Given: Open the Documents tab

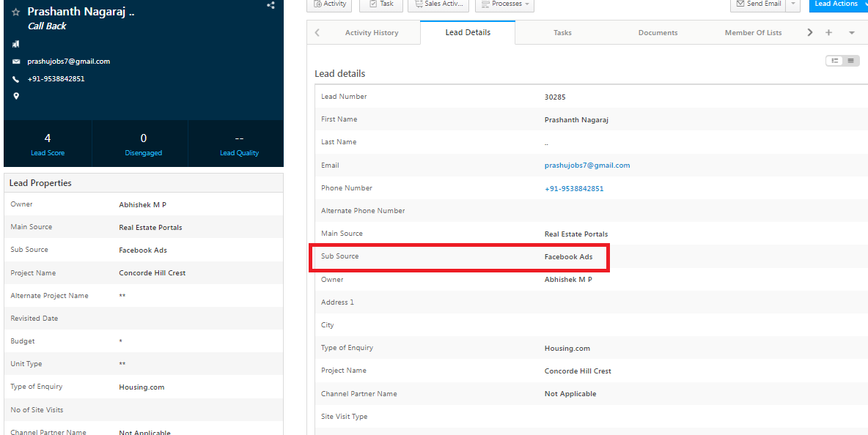Looking at the screenshot, I should click(x=658, y=33).
